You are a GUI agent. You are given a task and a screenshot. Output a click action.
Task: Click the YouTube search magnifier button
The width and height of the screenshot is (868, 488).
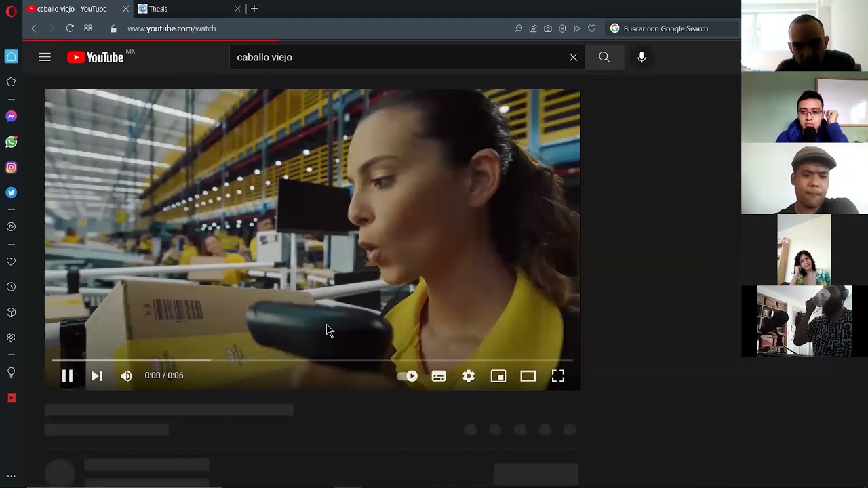click(x=604, y=58)
